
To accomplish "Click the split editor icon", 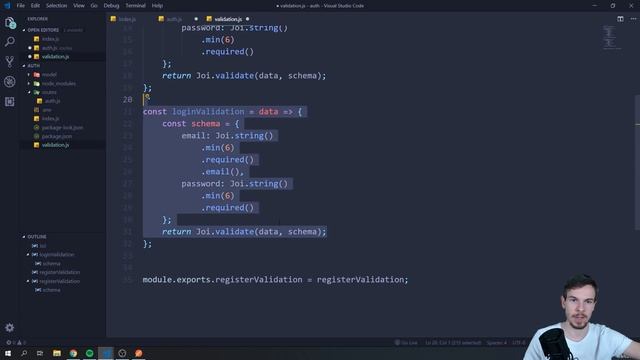I will click(x=620, y=19).
